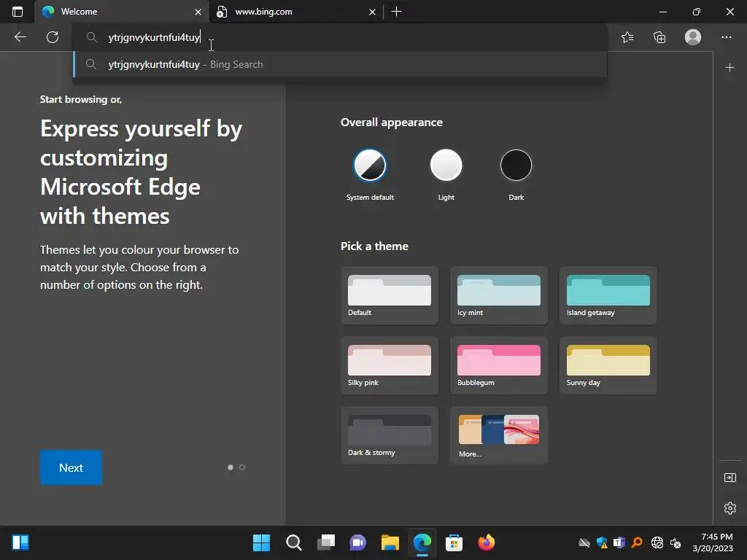Open taskbar Search magnifier

coord(293,542)
